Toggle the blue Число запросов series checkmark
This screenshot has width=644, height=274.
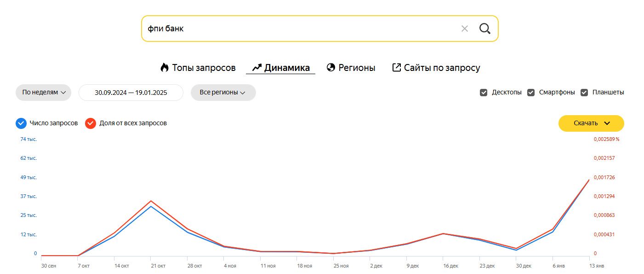(x=21, y=123)
